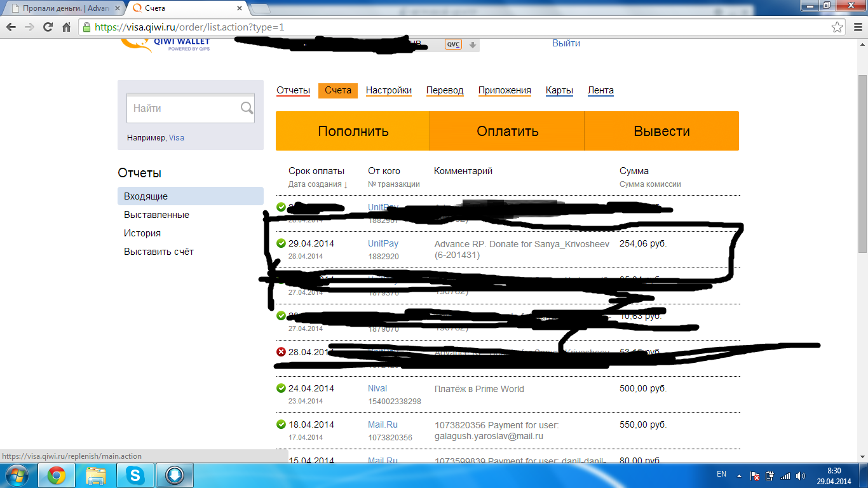Select Выставленные in the sidebar
The image size is (868, 488).
point(156,215)
